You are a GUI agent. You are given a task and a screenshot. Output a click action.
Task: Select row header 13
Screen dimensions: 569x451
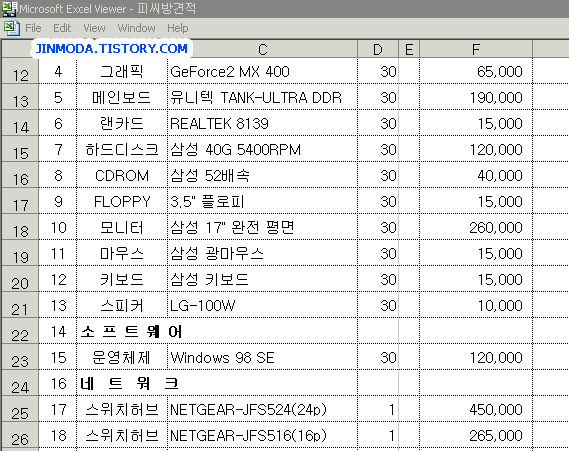click(x=20, y=97)
